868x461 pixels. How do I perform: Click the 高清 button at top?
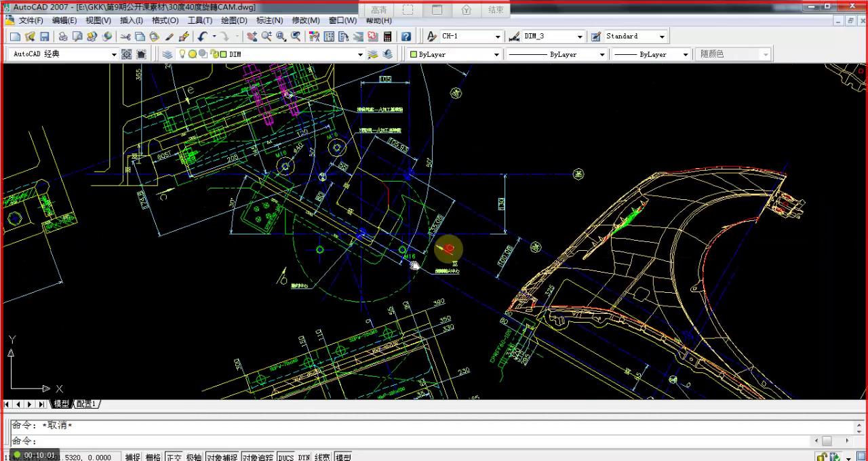pyautogui.click(x=379, y=10)
